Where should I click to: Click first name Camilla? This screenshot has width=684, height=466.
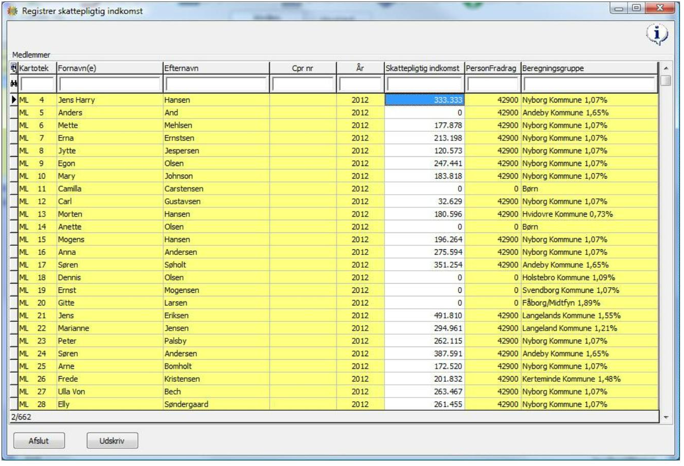point(70,188)
